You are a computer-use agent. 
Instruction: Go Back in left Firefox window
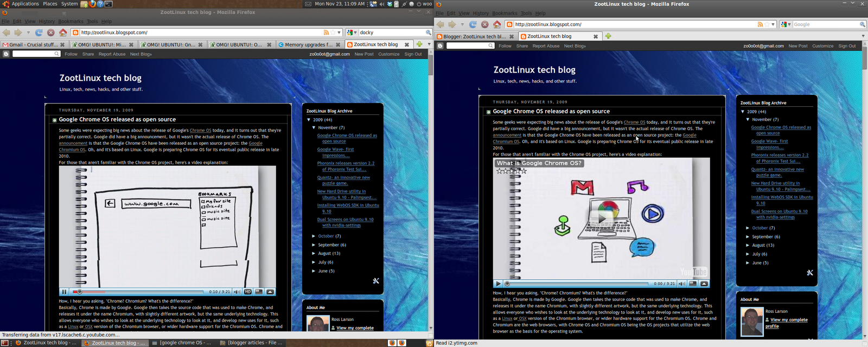click(7, 33)
